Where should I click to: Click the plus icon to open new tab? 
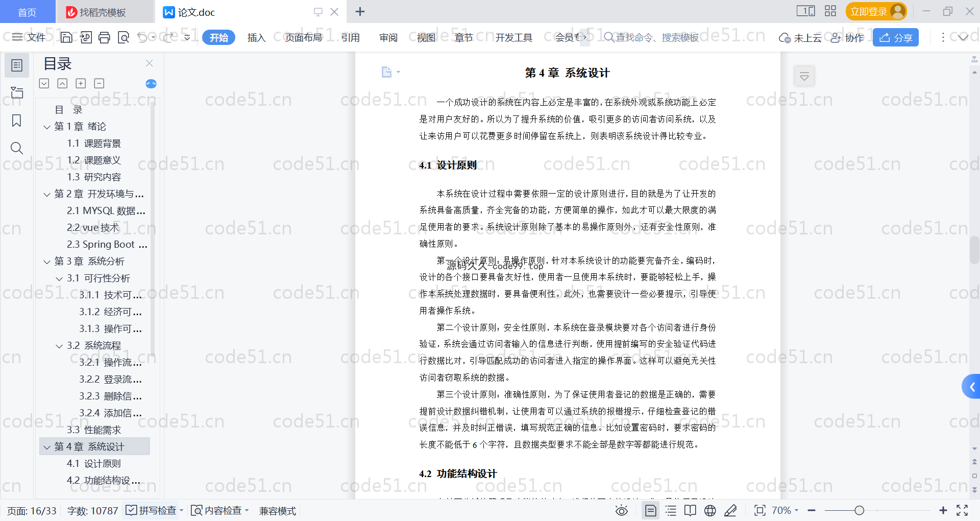360,11
